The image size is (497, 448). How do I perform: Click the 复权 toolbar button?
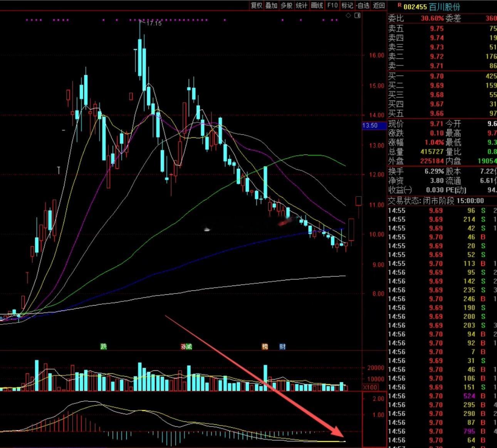pos(257,5)
